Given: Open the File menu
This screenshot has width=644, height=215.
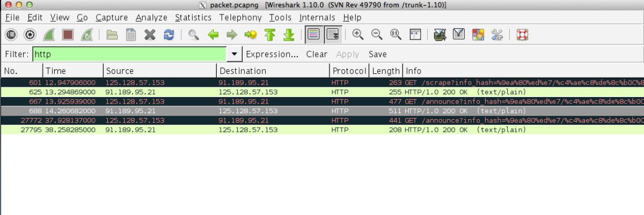Looking at the screenshot, I should coord(12,18).
